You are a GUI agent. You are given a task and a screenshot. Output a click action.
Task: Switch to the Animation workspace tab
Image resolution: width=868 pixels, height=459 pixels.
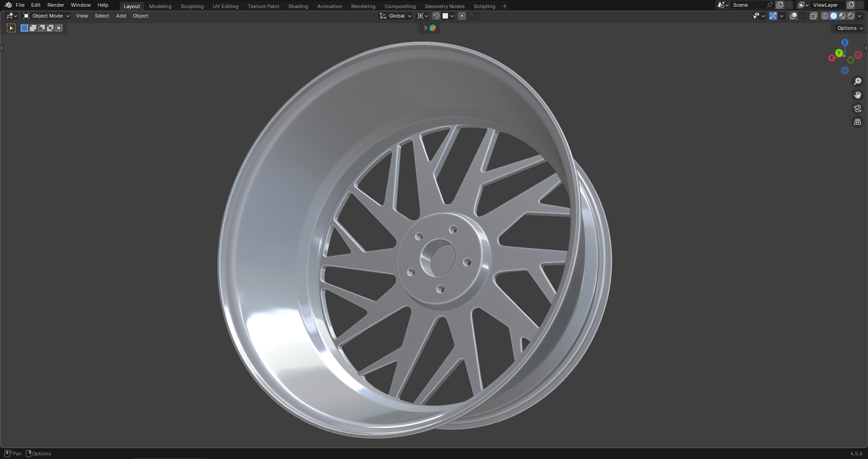[330, 6]
